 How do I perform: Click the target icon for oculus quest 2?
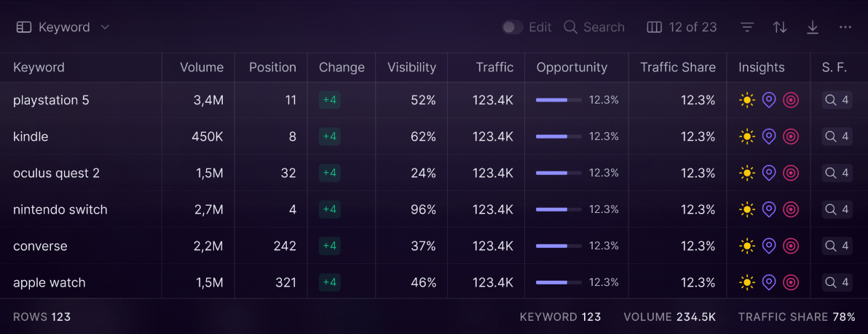(791, 173)
